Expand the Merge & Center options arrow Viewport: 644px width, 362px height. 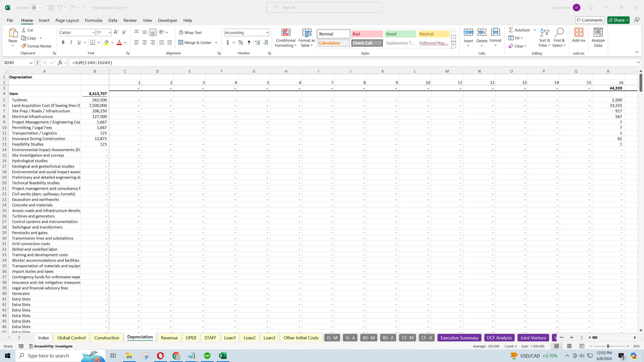coord(216,42)
